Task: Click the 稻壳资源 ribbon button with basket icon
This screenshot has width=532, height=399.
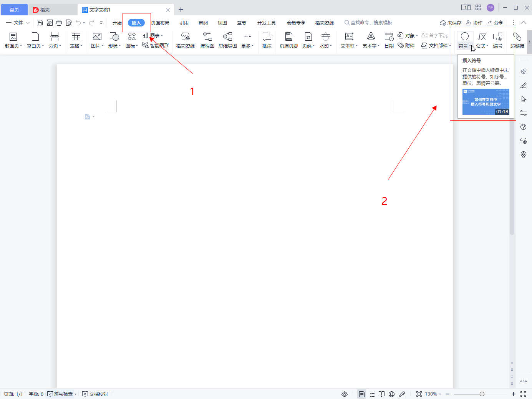Action: coord(186,40)
